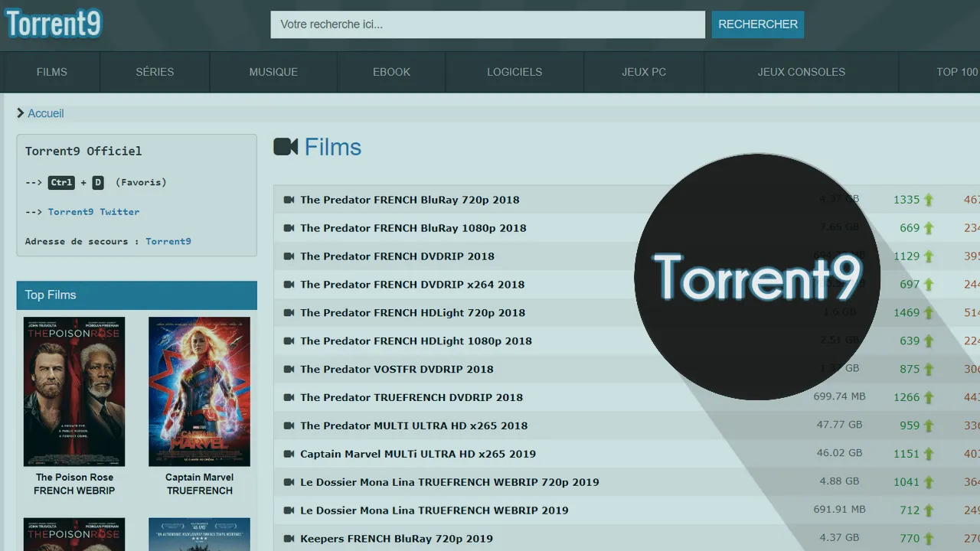The height and width of the screenshot is (551, 980).
Task: Click the film icon next to Keepers FRENCH BluRay 720p
Action: [288, 539]
